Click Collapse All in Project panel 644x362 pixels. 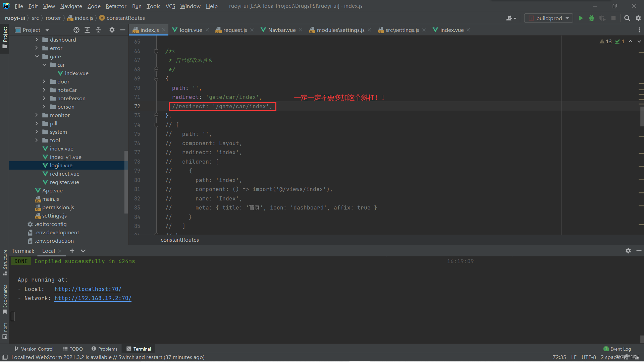click(x=98, y=30)
